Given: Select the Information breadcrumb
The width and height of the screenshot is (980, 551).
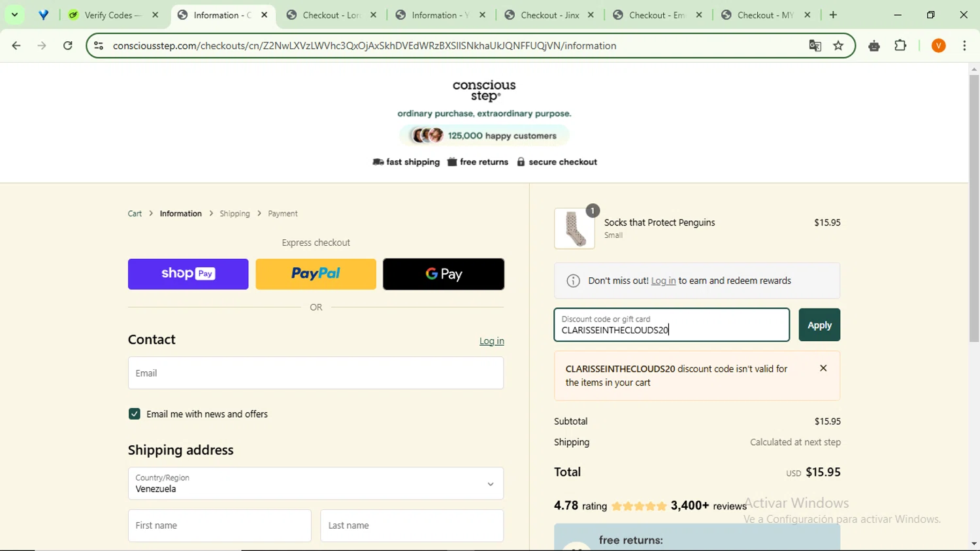Looking at the screenshot, I should pos(180,214).
